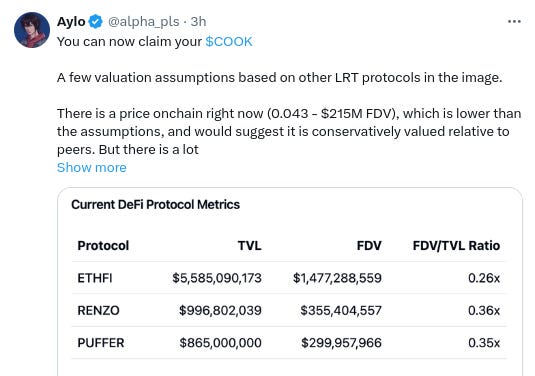Screen dimensions: 535x376
Task: Open the DeFi Protocol Metrics image
Action: click(290, 282)
